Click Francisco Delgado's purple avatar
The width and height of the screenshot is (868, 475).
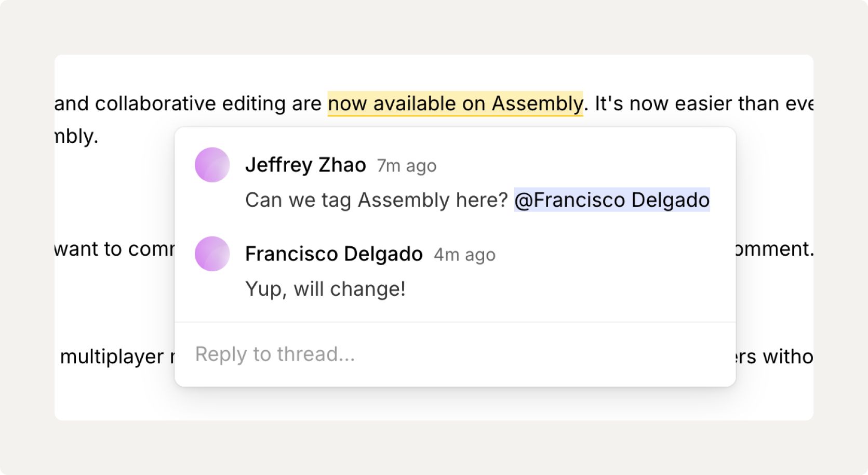tap(212, 254)
